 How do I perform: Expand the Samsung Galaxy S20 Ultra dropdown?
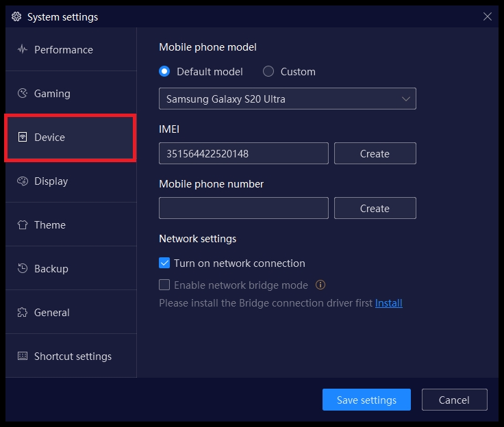(287, 99)
